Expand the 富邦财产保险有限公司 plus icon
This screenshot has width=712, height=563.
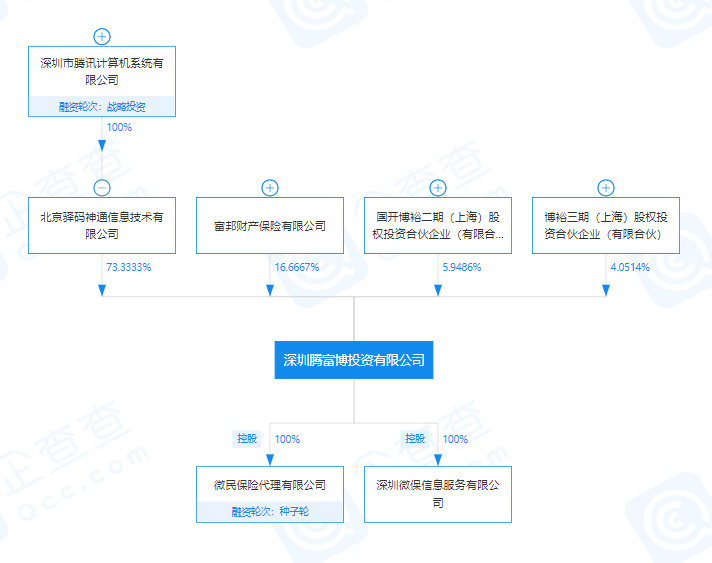270,188
